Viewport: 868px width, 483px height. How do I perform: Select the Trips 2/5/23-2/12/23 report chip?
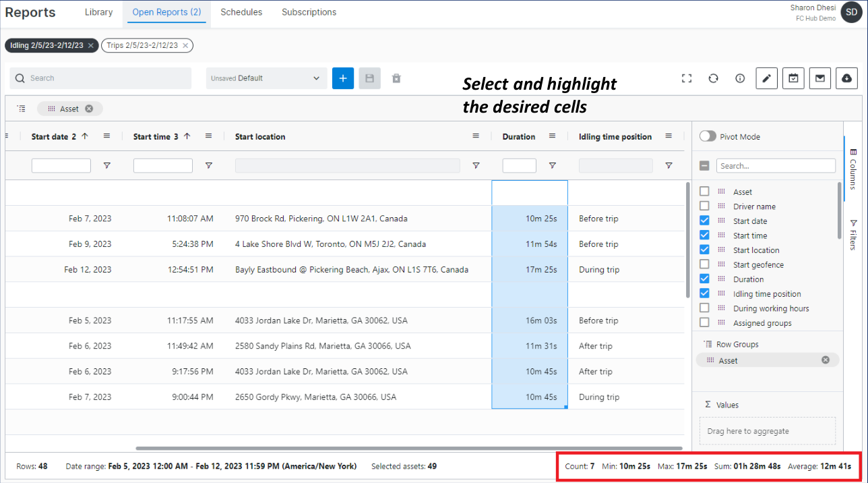(142, 45)
